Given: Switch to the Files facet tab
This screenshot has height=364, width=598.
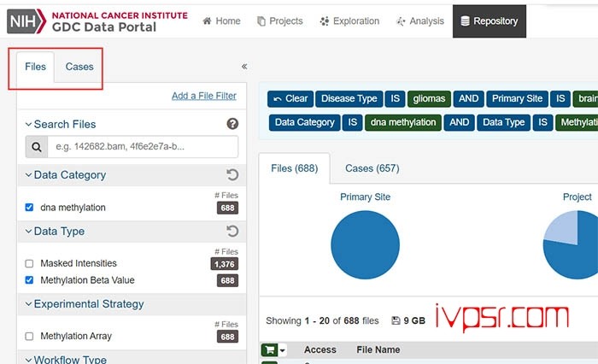Looking at the screenshot, I should coord(36,67).
